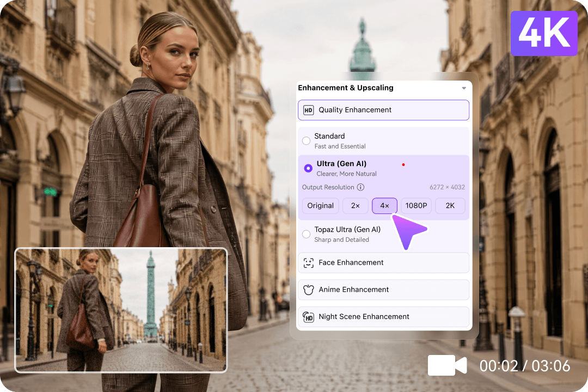The image size is (588, 392).
Task: Set output resolution to Original
Action: point(320,206)
